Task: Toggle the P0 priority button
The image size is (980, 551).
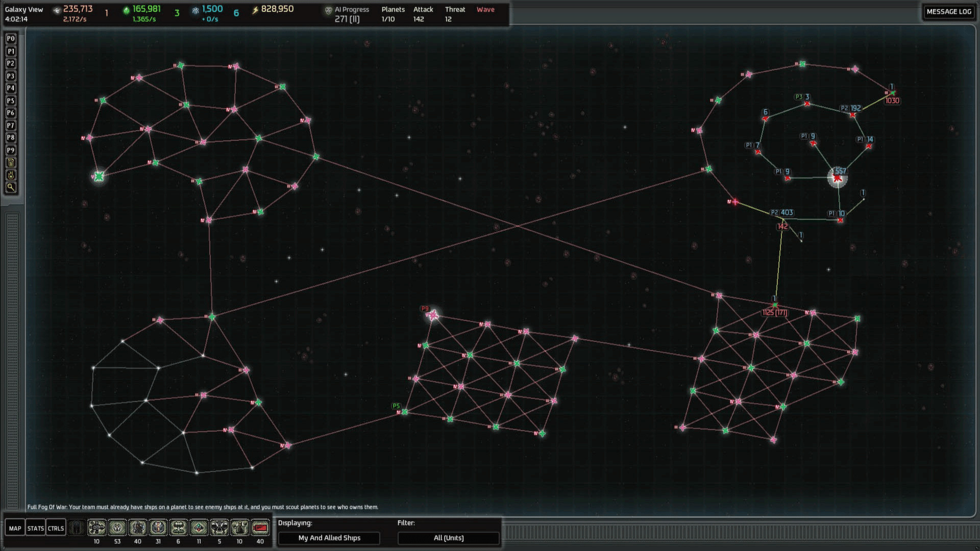Action: click(x=11, y=39)
